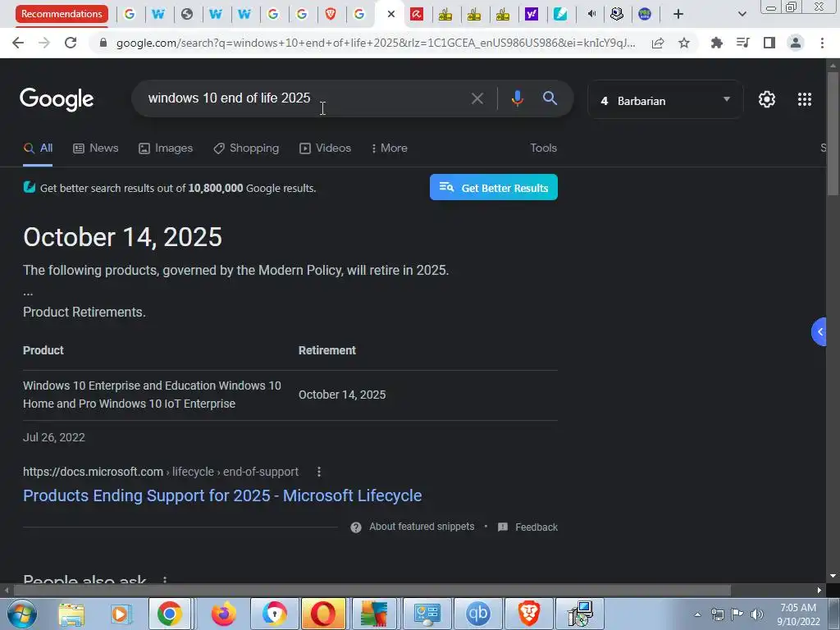
Task: Click the Jul 26, 2022 date text
Action: (53, 438)
